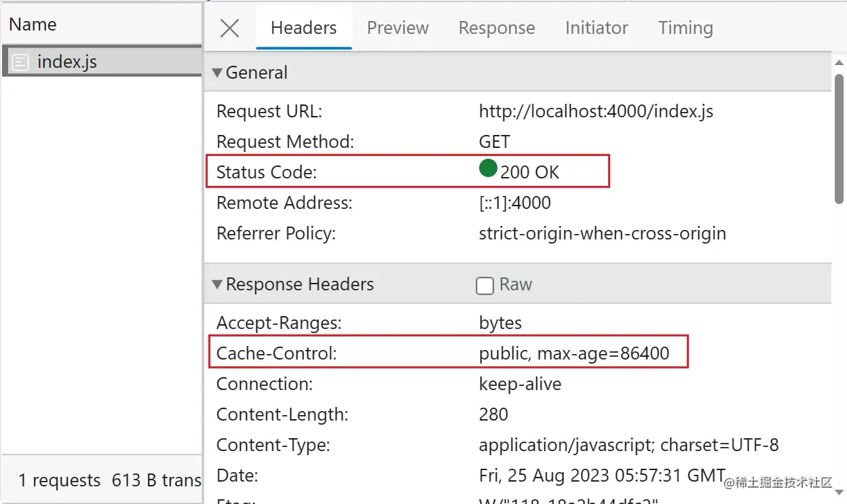Select the index.js request row
847x504 pixels.
[102, 62]
